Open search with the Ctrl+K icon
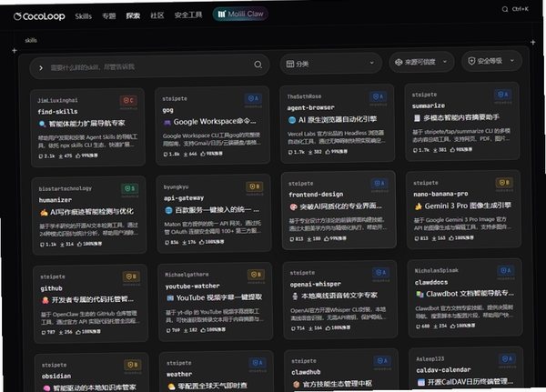This screenshot has width=546, height=392. [515, 9]
